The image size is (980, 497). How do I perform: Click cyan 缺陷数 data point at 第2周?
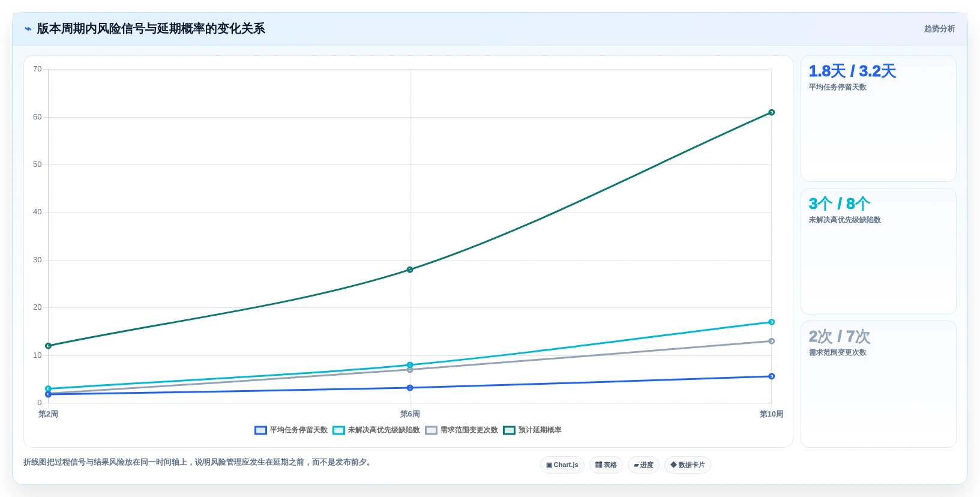(x=49, y=388)
